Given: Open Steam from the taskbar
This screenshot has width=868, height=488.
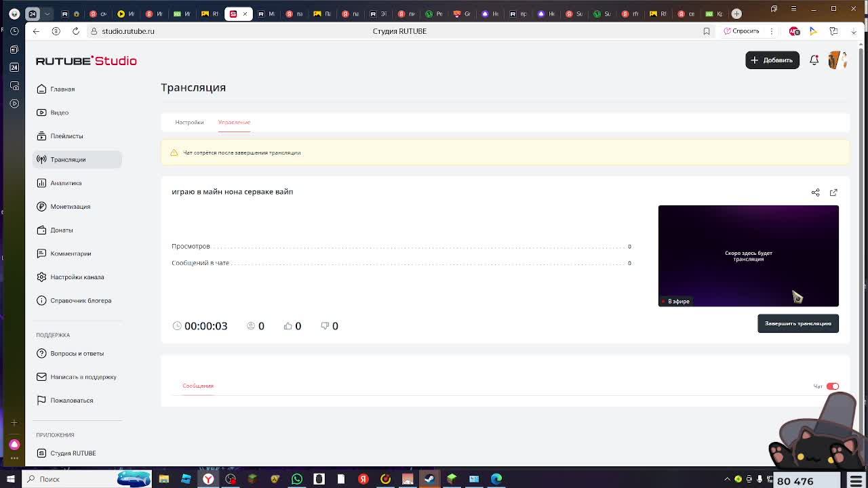Looking at the screenshot, I should (x=430, y=479).
